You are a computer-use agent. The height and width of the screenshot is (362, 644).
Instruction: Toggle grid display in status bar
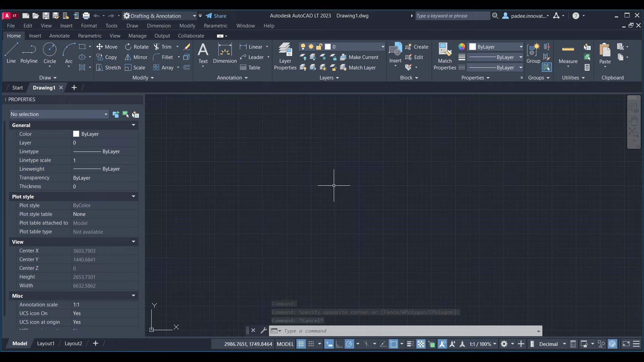tap(301, 344)
